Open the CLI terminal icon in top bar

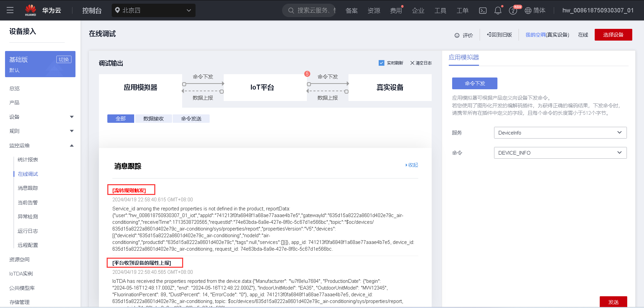pyautogui.click(x=483, y=10)
